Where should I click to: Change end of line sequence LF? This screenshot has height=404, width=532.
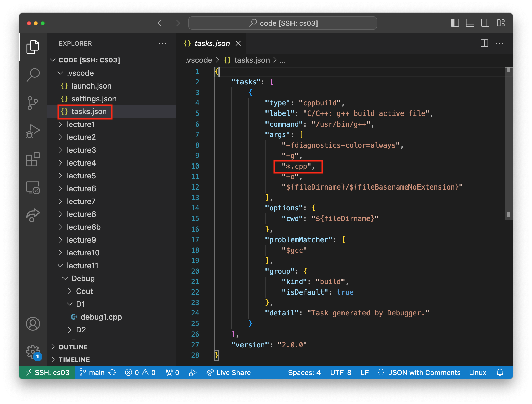364,372
